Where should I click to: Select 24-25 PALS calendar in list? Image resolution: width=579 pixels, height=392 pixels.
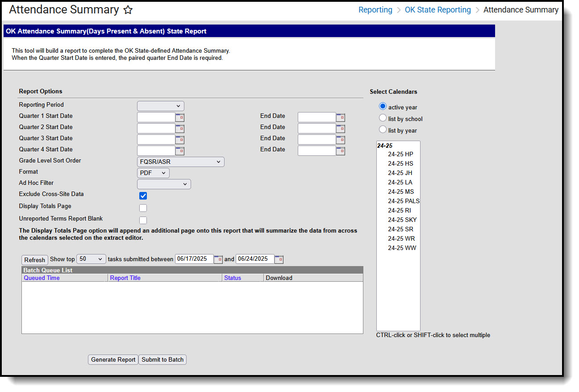click(403, 201)
